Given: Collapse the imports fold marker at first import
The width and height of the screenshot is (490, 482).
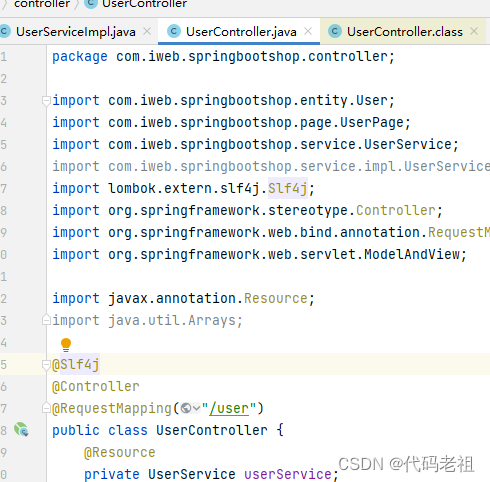Looking at the screenshot, I should pos(46,101).
